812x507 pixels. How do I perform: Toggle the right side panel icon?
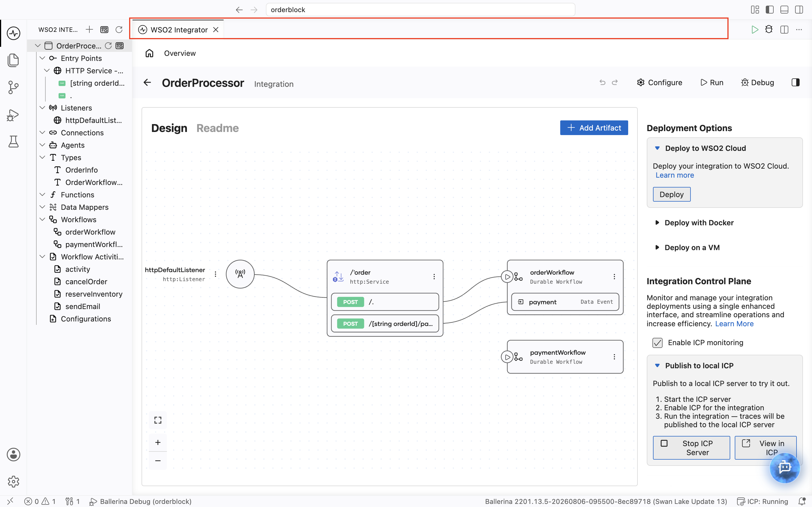coord(795,83)
